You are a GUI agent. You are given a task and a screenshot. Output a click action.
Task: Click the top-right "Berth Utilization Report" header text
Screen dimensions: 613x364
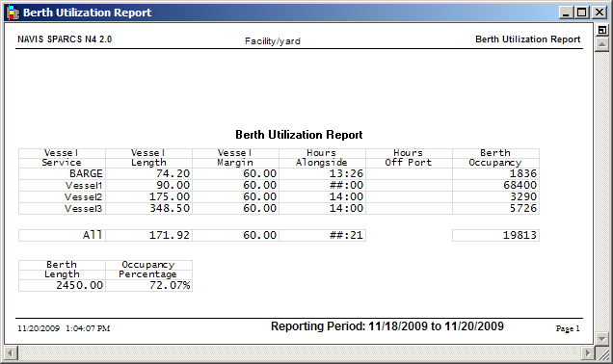[528, 39]
